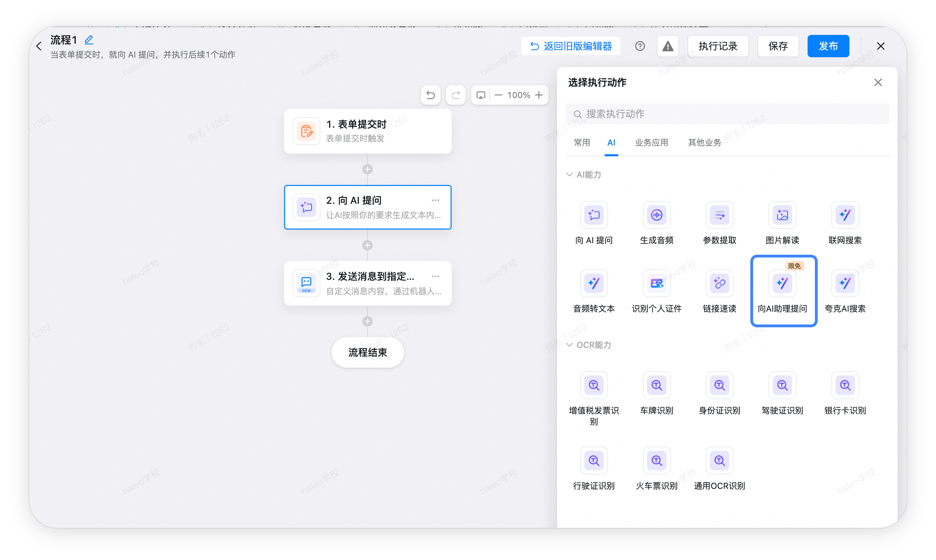
Task: Open the more menu on 向 AI 提问 node
Action: tap(435, 200)
